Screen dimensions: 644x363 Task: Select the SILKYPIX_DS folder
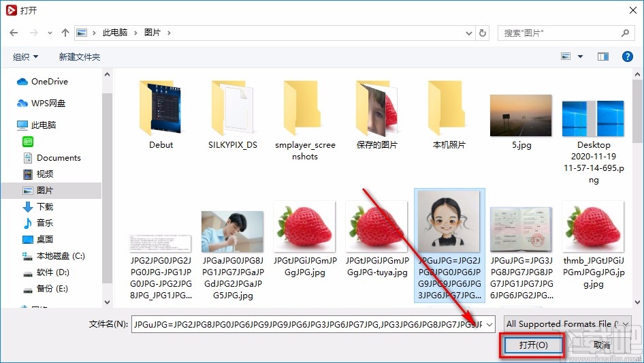coord(233,115)
